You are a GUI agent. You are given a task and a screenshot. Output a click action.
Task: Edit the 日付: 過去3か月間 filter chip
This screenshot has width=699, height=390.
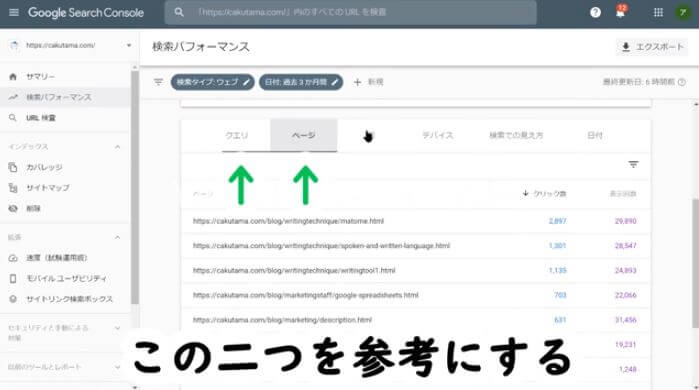click(x=301, y=82)
